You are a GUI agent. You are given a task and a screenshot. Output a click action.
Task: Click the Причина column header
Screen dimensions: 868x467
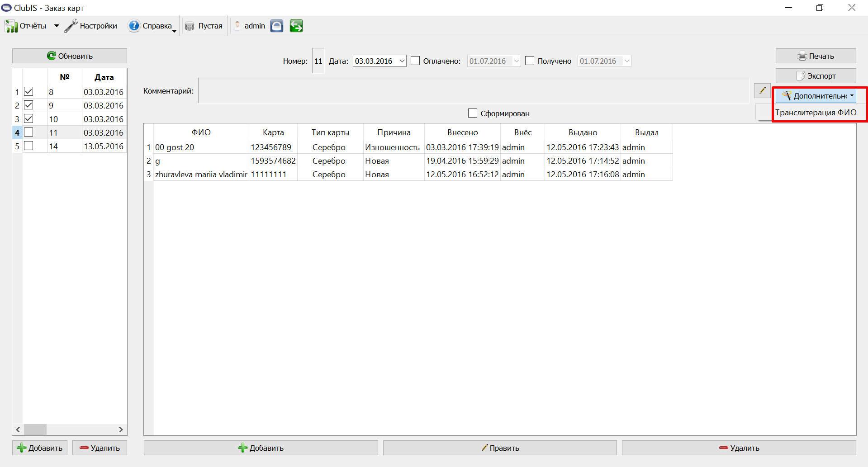(394, 132)
